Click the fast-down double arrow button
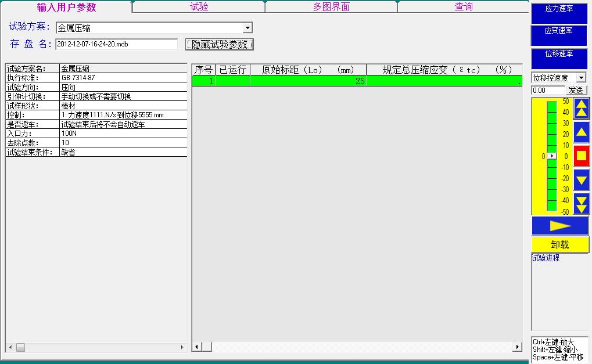592x364 pixels. (581, 203)
